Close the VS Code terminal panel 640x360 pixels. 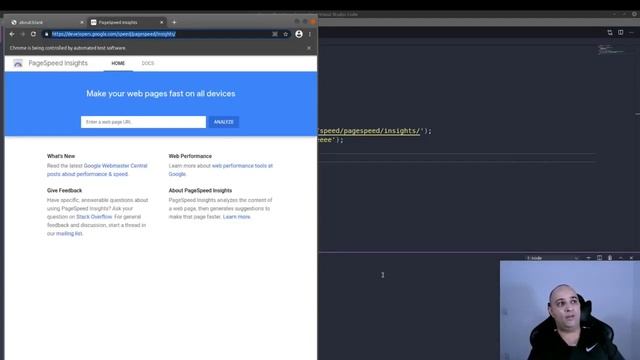[631, 258]
